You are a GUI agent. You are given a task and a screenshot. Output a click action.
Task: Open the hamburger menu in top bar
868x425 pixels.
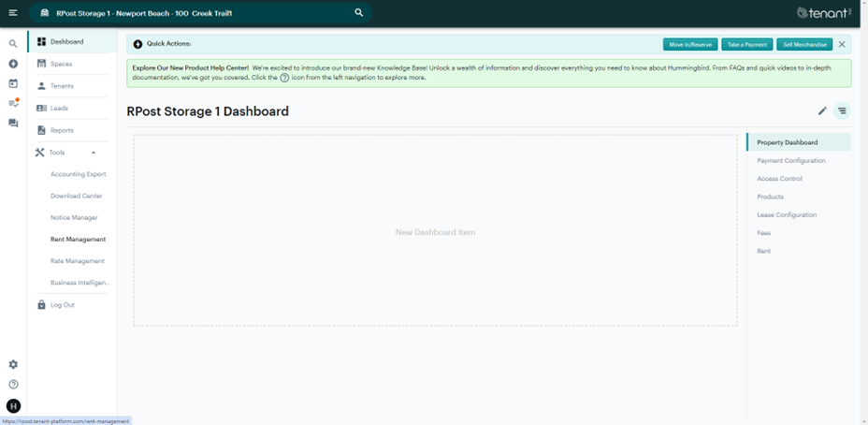[x=13, y=13]
